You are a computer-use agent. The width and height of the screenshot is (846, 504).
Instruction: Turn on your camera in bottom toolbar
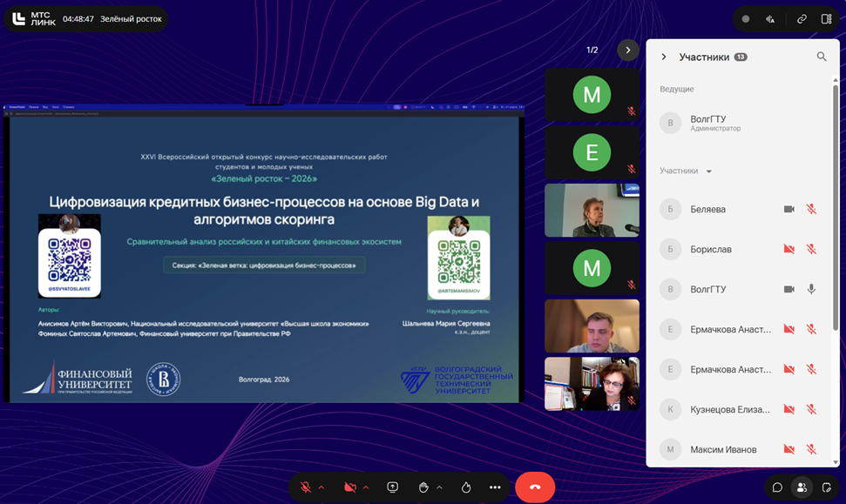click(349, 487)
